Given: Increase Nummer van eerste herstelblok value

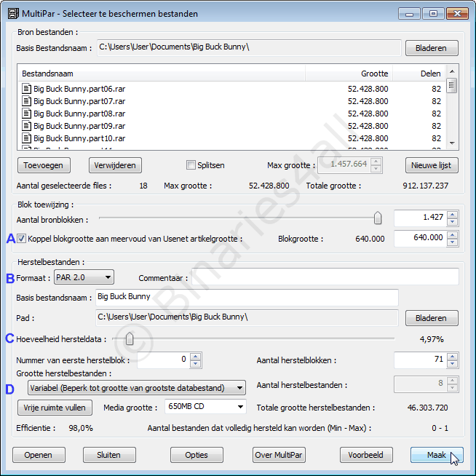Looking at the screenshot, I should 196,357.
